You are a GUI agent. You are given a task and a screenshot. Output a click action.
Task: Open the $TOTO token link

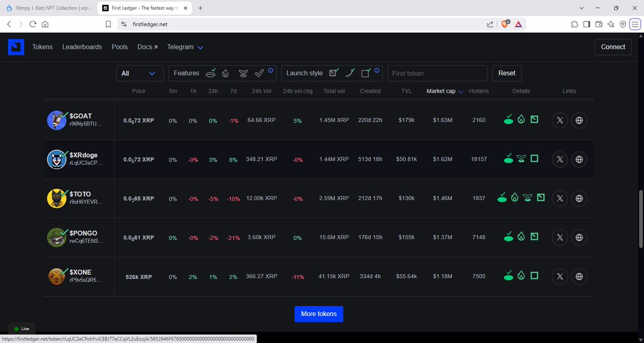click(80, 194)
